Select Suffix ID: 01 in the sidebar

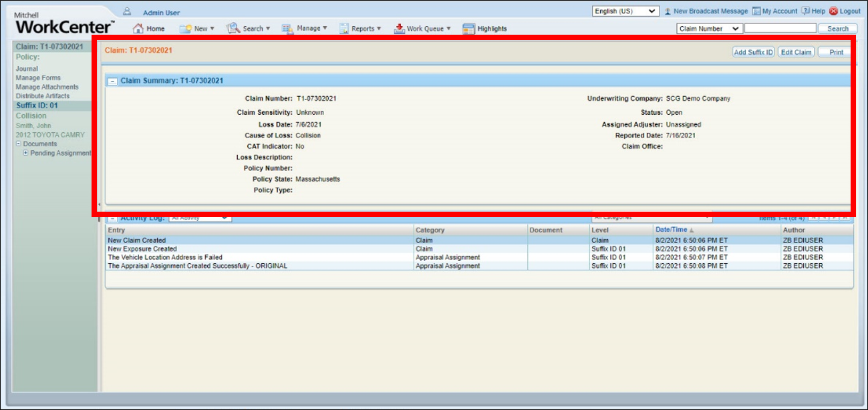point(37,106)
